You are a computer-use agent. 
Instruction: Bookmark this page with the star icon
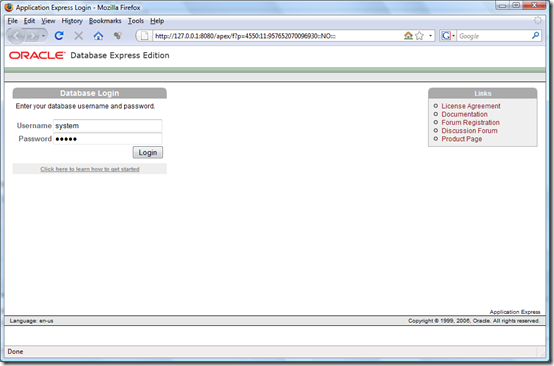pyautogui.click(x=419, y=35)
